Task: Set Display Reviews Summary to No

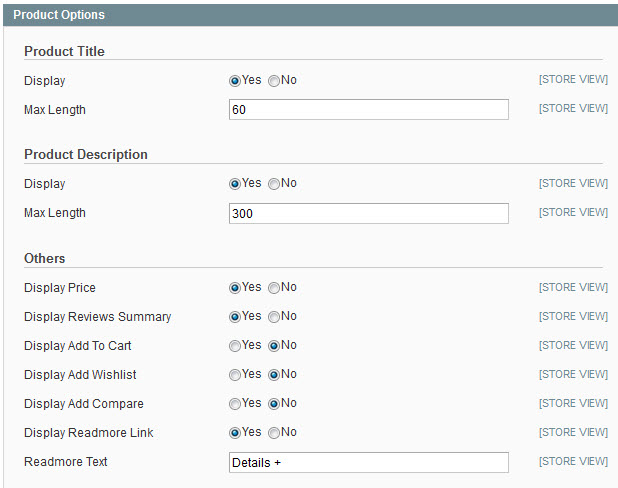Action: [x=274, y=317]
